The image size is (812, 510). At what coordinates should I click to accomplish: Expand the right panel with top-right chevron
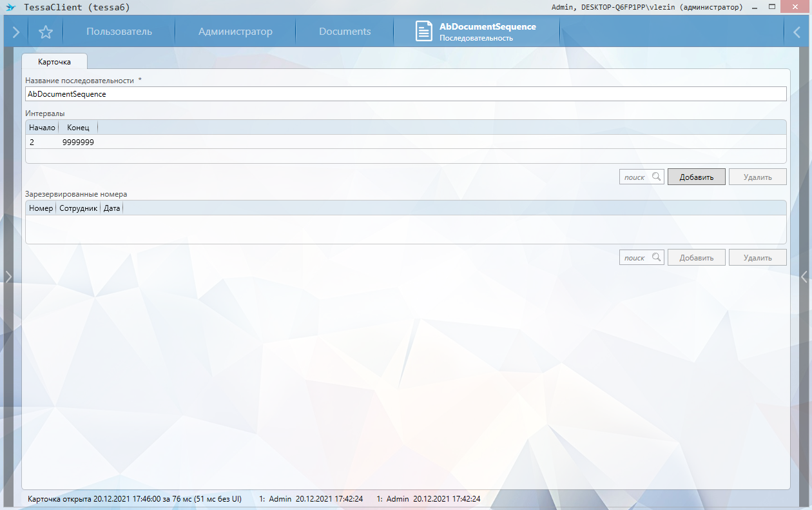[x=797, y=32]
